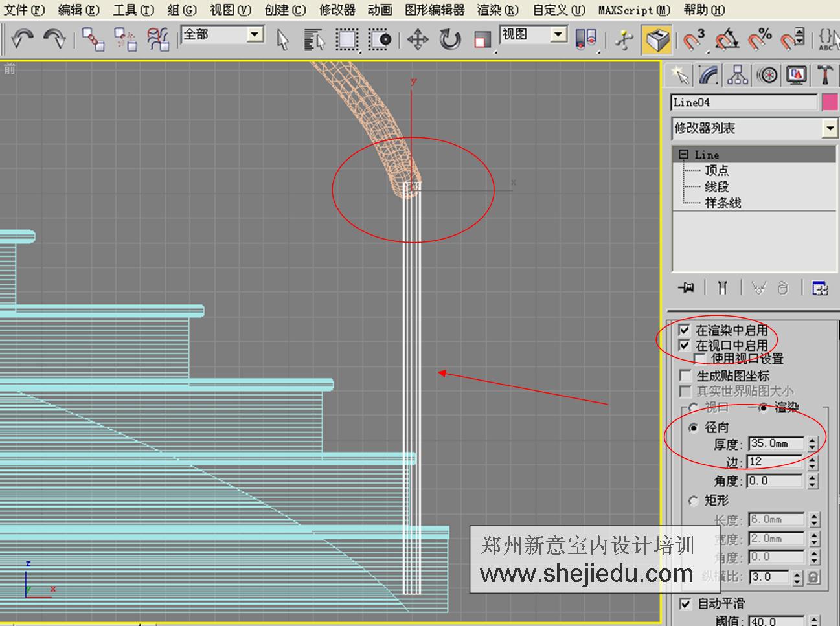This screenshot has height=626, width=840.
Task: Uncheck the 在视口中启用 checkbox
Action: click(x=685, y=344)
